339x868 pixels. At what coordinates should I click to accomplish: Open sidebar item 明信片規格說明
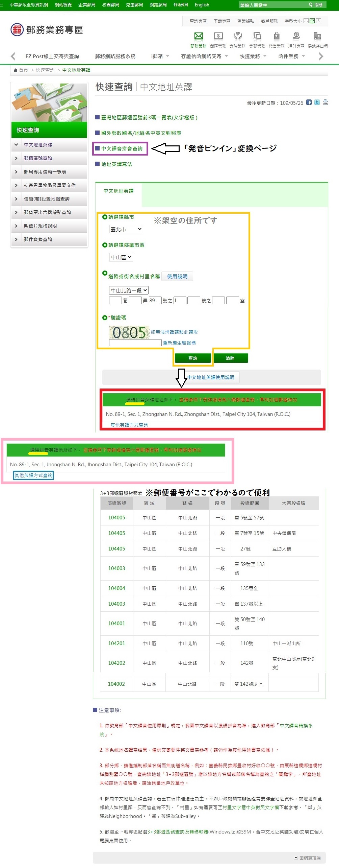click(x=49, y=226)
